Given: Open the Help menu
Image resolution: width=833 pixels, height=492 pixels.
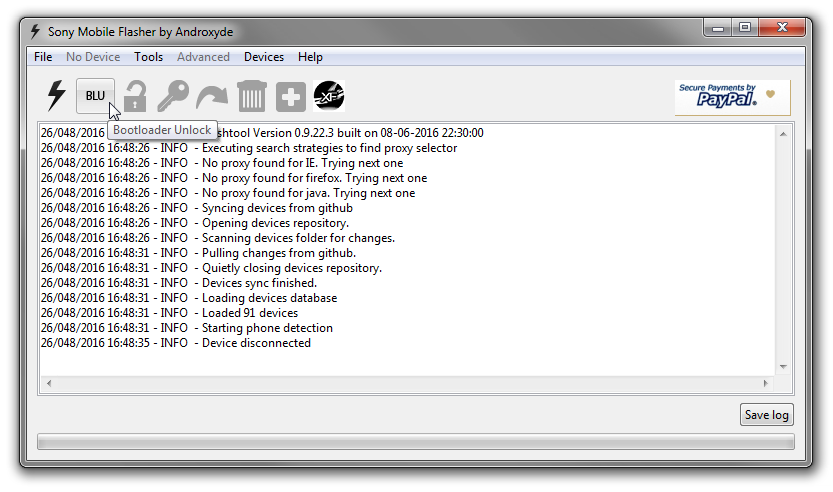Looking at the screenshot, I should [310, 57].
